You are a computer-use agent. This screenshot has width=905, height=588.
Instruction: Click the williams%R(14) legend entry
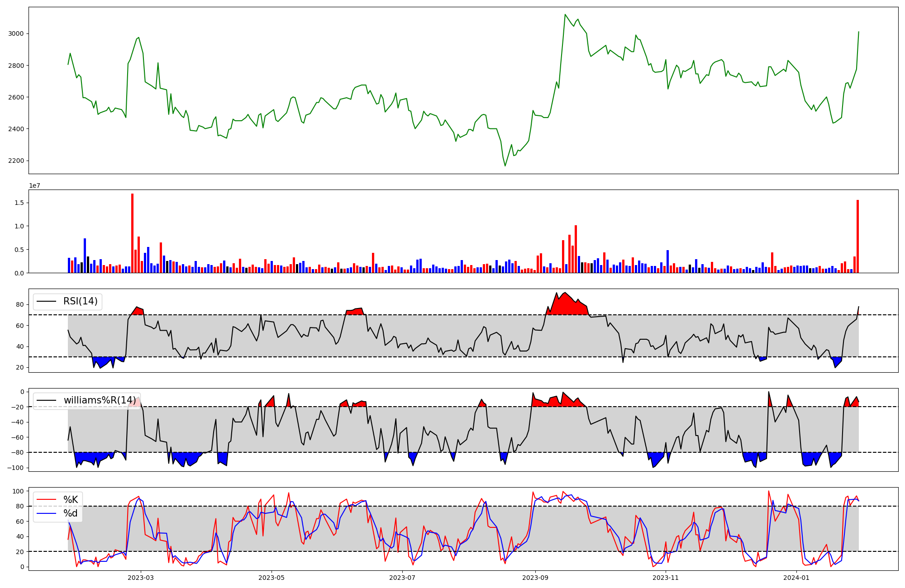click(x=100, y=400)
